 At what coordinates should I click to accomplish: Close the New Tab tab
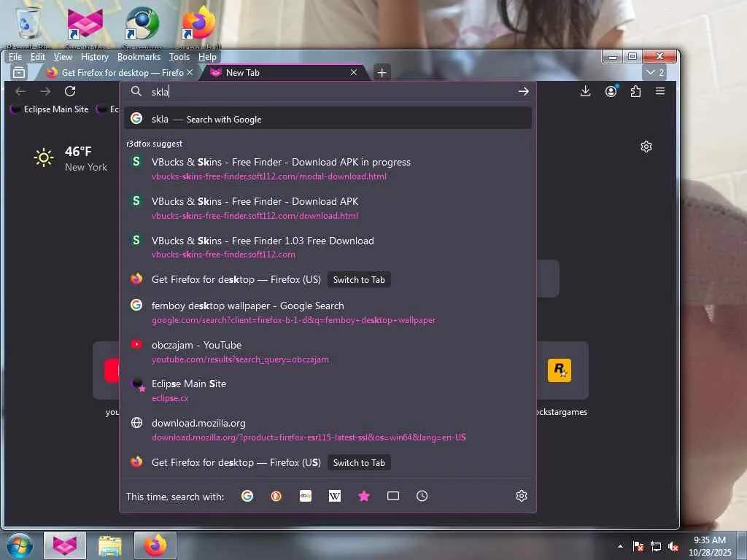pyautogui.click(x=354, y=72)
